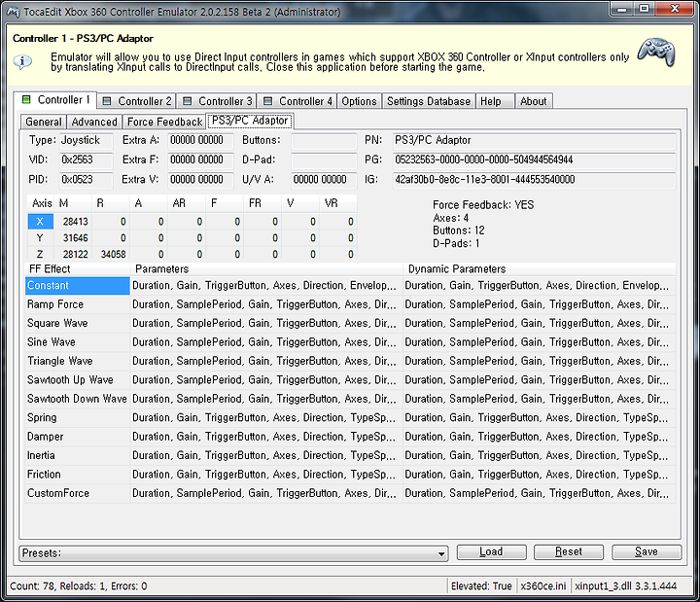Select the Sine Wave effect row

(350, 342)
